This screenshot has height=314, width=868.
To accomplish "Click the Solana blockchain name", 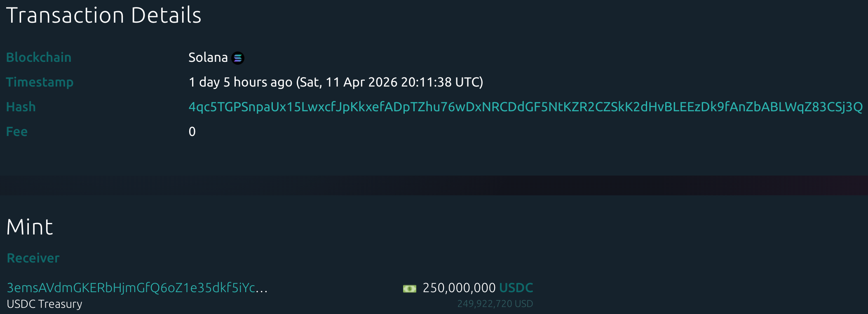I will coord(208,57).
